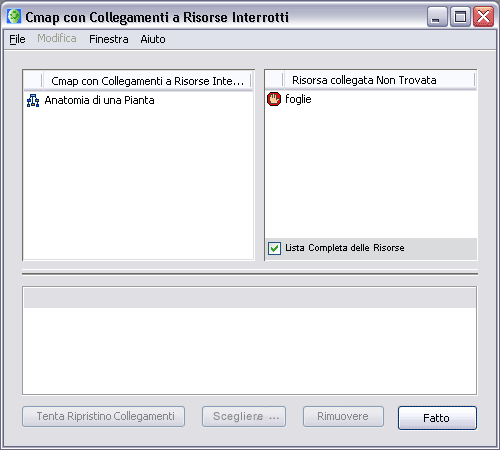500x450 pixels.
Task: Click the Cmap icon beside Anatomia di una Pianta
Action: tap(33, 100)
